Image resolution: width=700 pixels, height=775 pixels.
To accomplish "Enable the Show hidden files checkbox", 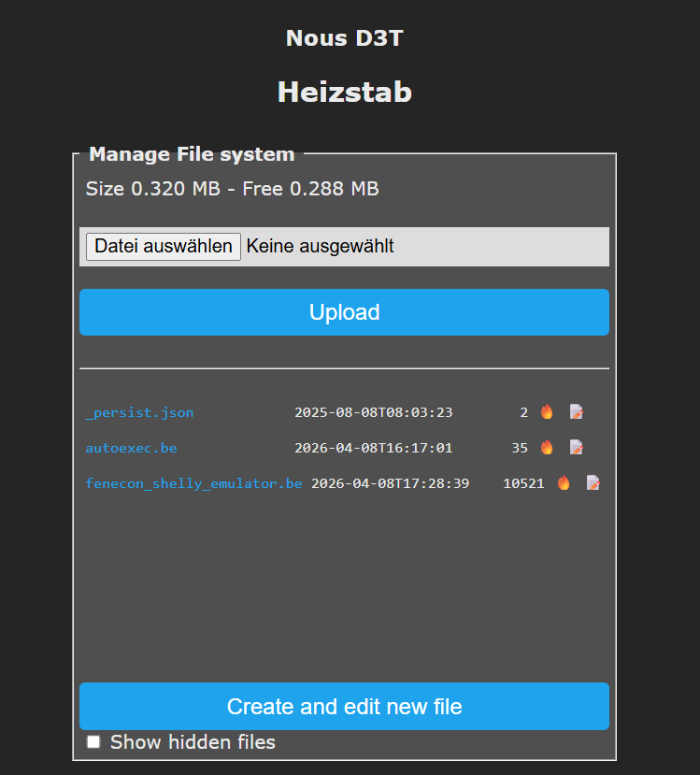I will 93,742.
